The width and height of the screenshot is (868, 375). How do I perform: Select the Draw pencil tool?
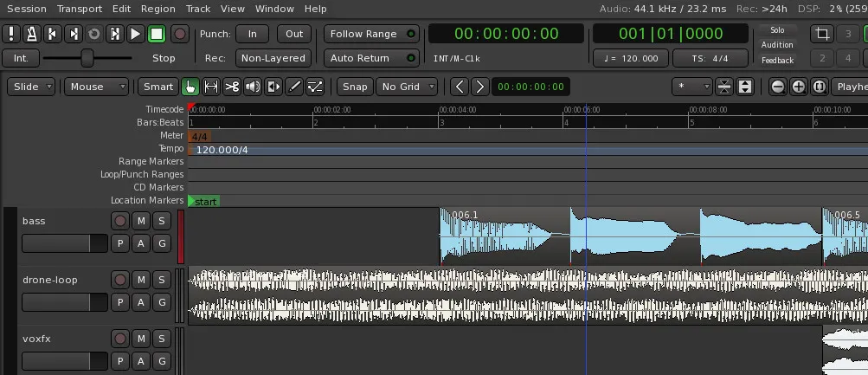294,87
